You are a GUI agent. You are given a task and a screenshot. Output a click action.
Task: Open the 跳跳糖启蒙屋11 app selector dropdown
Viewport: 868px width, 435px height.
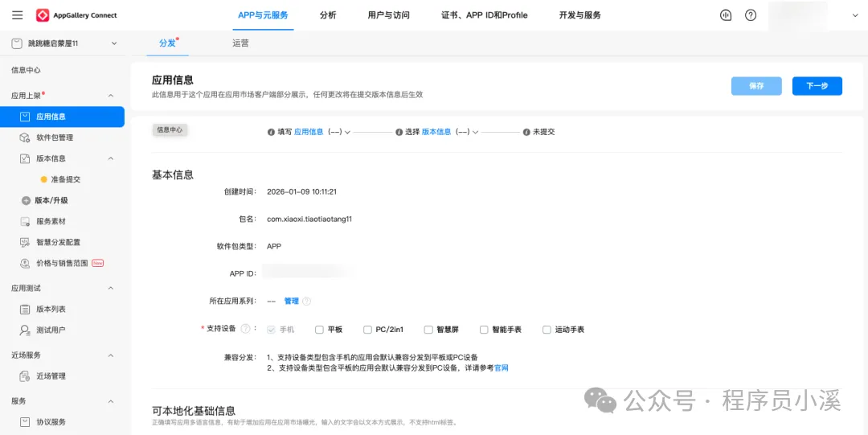115,43
